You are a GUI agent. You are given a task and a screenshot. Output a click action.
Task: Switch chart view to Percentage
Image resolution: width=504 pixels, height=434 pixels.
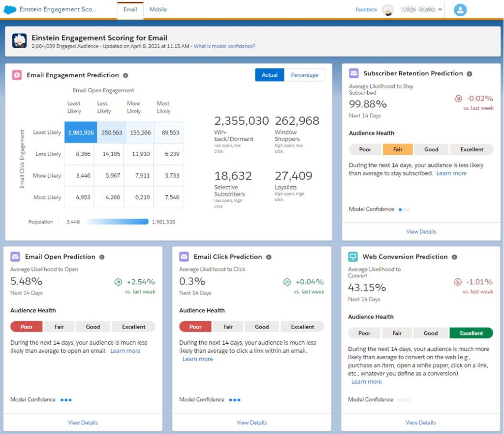(x=304, y=75)
